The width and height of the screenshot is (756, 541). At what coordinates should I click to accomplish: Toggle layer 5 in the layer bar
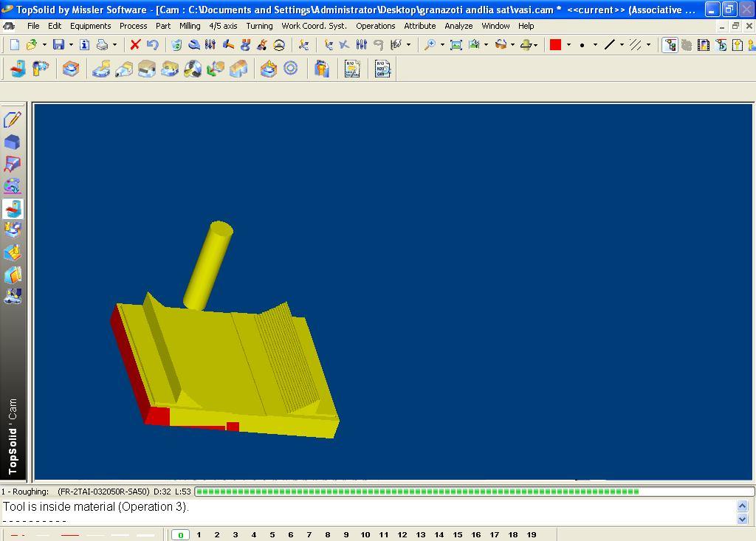pos(272,535)
